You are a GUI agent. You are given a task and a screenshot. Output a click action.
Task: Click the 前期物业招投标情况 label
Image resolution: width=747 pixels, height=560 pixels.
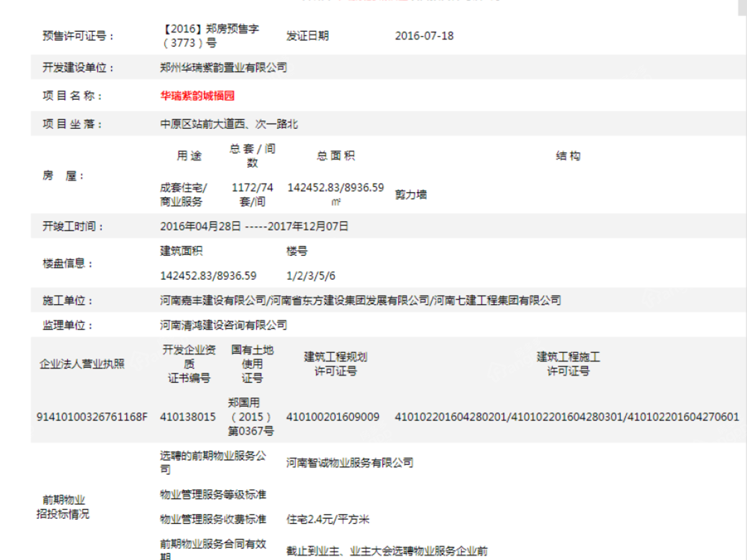coord(63,507)
